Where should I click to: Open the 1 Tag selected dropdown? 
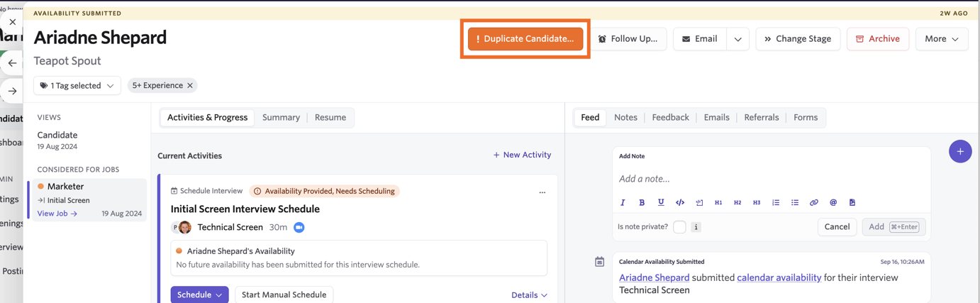pos(77,85)
